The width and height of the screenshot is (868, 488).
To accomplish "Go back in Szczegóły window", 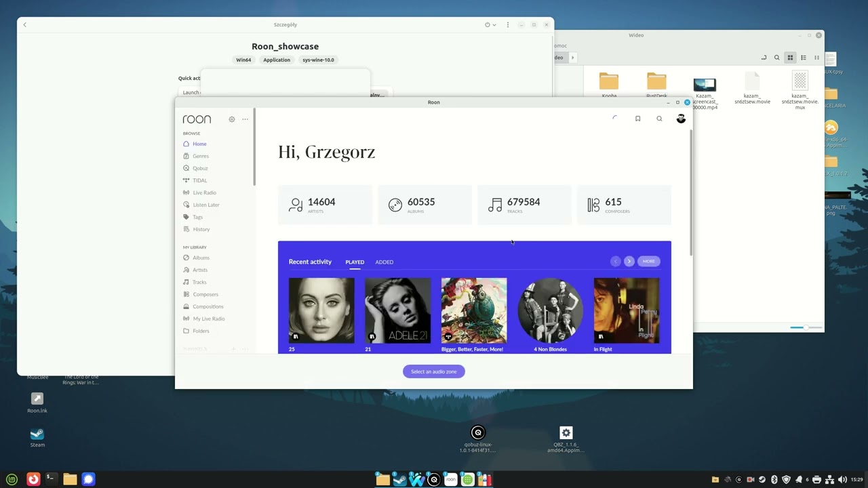I will coord(25,24).
